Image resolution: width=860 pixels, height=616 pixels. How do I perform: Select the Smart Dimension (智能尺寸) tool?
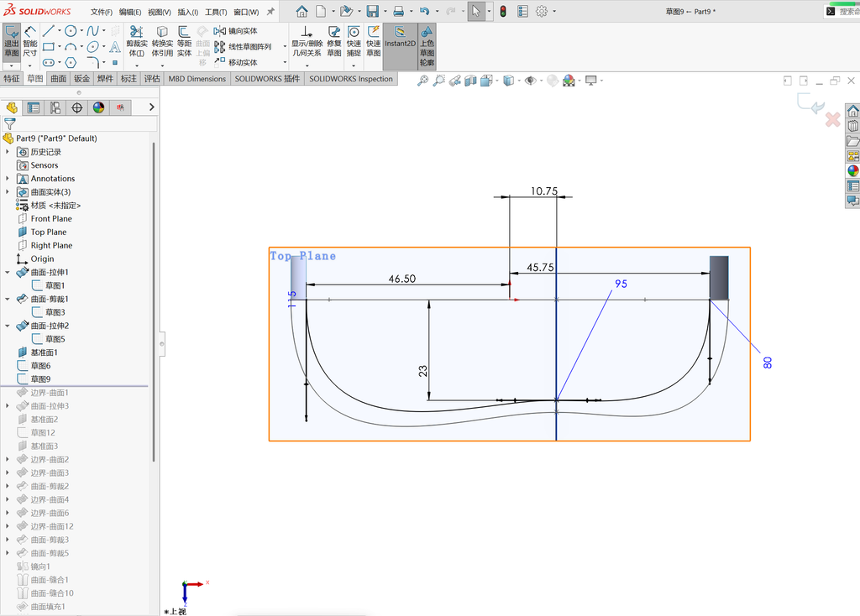coord(30,41)
